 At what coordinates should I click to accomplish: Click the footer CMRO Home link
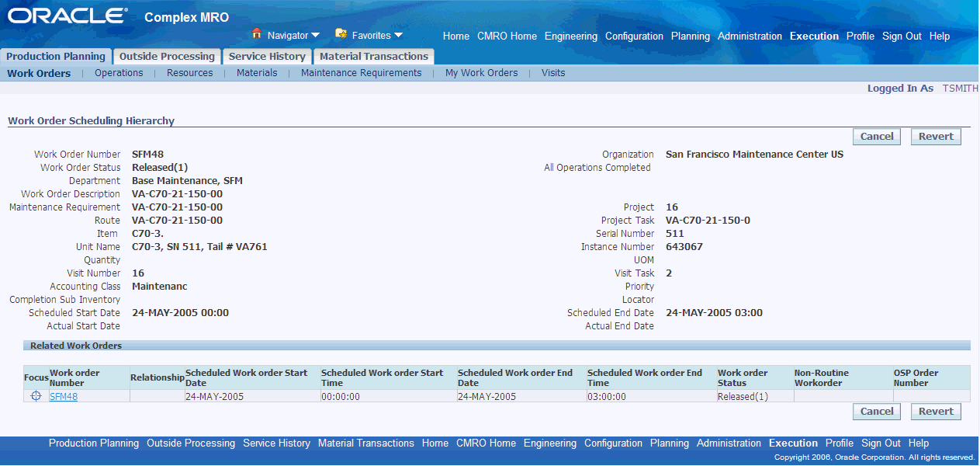(x=486, y=443)
